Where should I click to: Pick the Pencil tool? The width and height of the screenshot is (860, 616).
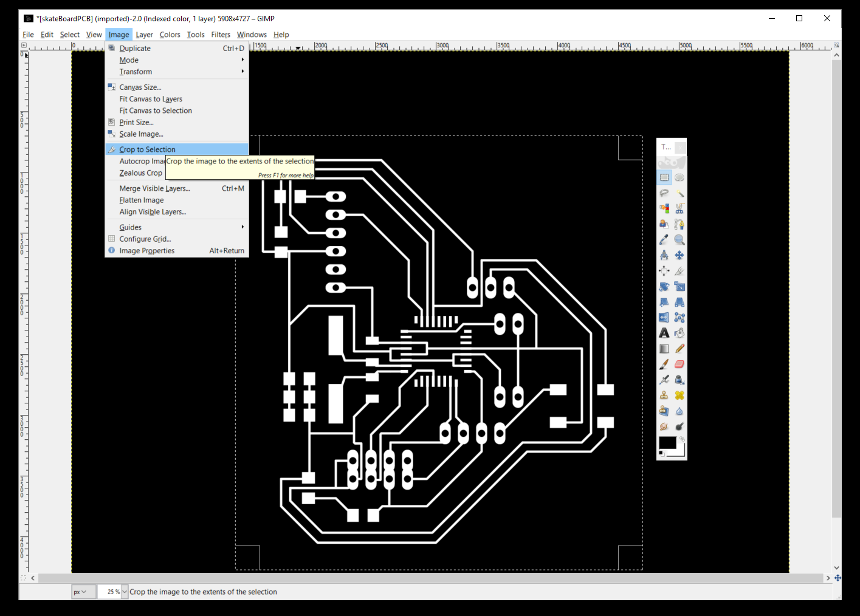pyautogui.click(x=679, y=349)
